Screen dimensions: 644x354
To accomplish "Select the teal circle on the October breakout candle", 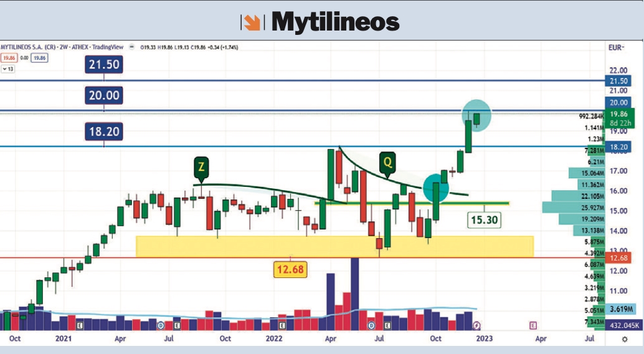I will [436, 188].
